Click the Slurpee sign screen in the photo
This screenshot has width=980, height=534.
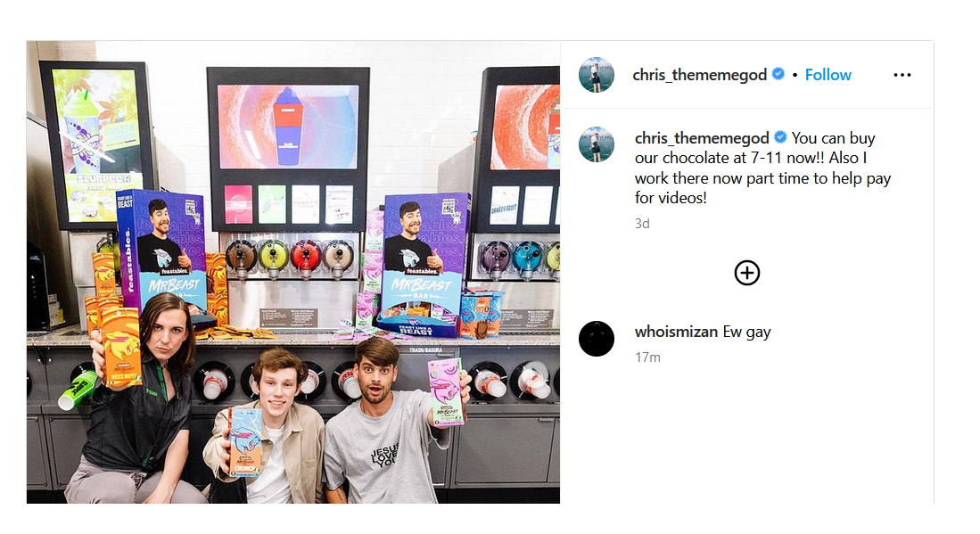[97, 145]
